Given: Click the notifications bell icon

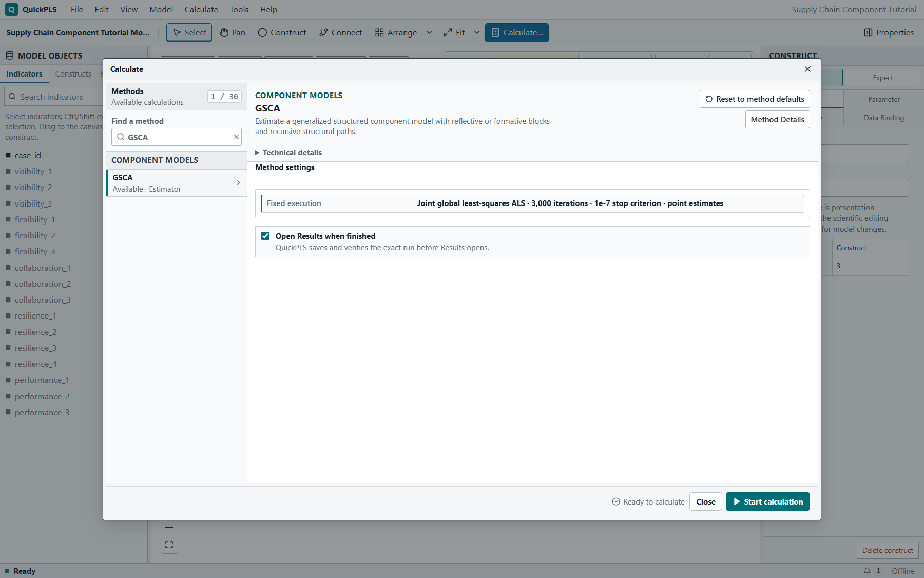Looking at the screenshot, I should click(867, 571).
